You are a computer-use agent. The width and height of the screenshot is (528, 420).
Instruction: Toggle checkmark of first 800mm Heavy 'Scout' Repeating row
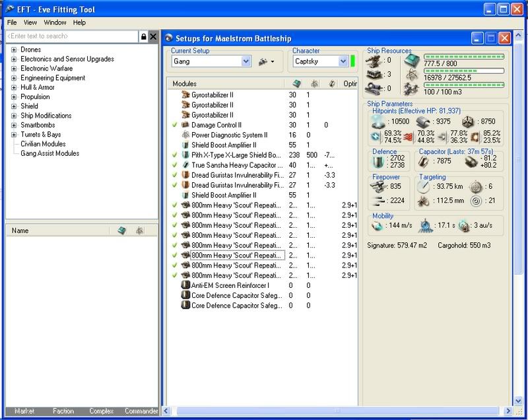tap(174, 205)
